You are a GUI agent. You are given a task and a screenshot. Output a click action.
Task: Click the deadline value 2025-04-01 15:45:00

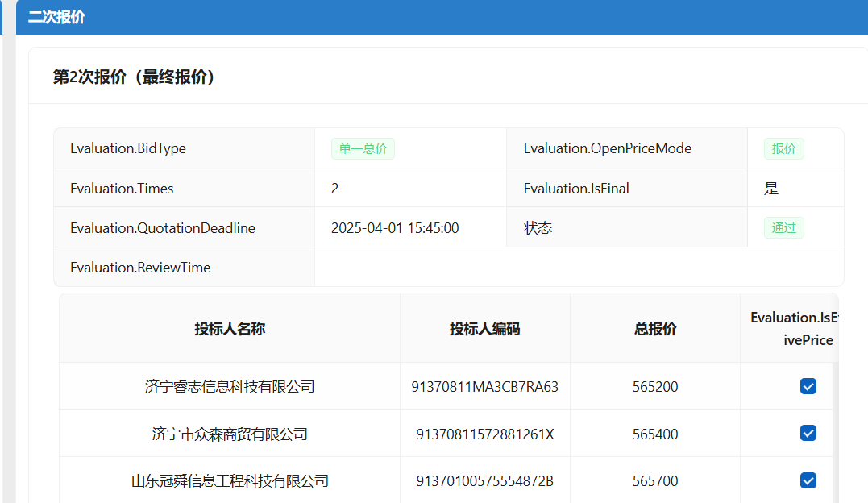coord(395,227)
